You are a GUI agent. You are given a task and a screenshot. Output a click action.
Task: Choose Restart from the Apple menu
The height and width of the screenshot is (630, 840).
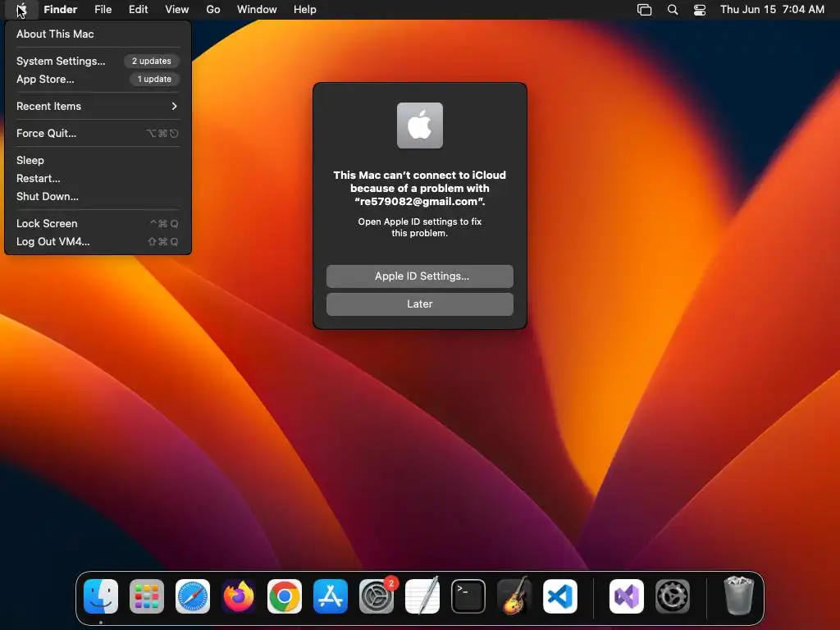[x=98, y=178]
